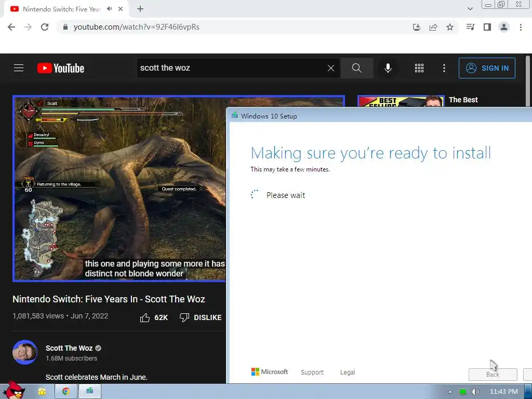Image resolution: width=532 pixels, height=399 pixels.
Task: Open a new browser tab
Action: click(x=140, y=9)
